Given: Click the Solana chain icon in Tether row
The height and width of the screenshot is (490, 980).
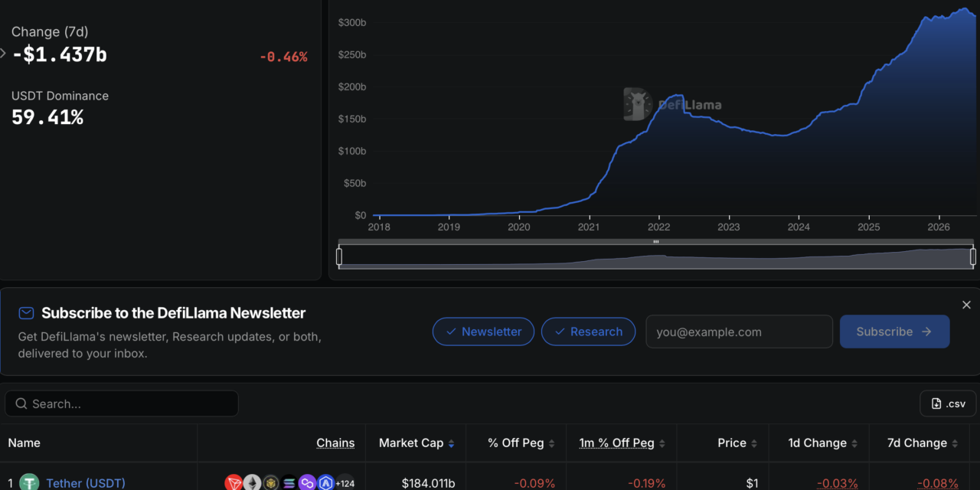Looking at the screenshot, I should (x=289, y=483).
